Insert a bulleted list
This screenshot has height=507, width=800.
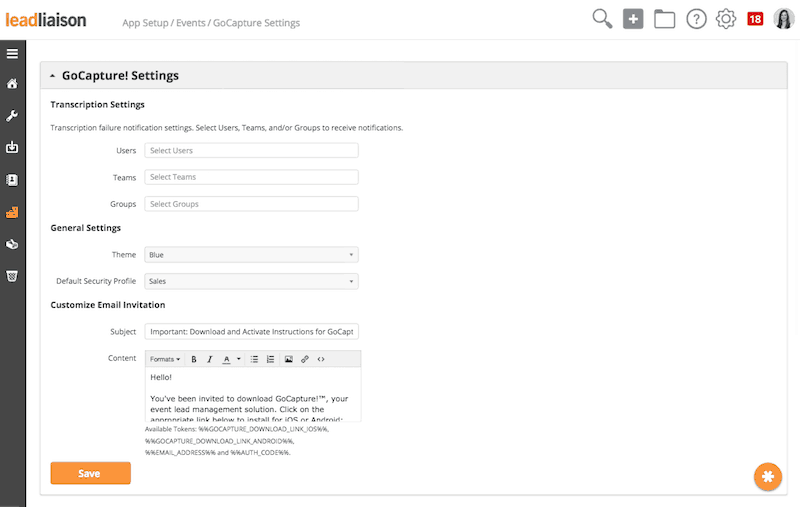coord(254,359)
